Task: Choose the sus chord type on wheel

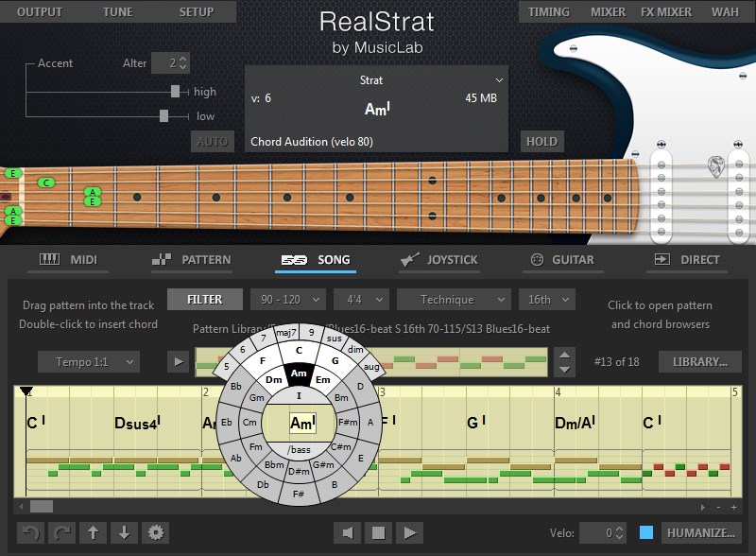Action: pos(335,339)
